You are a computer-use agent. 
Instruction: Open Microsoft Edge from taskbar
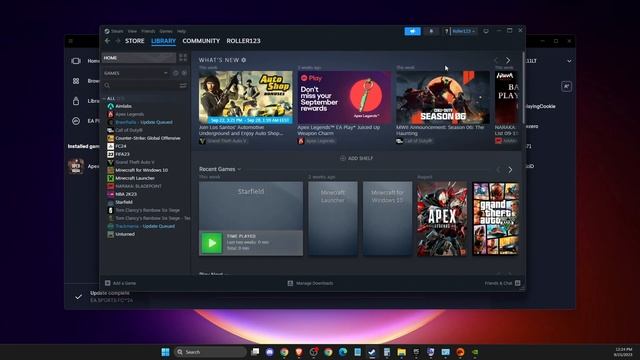pyautogui.click(x=343, y=352)
